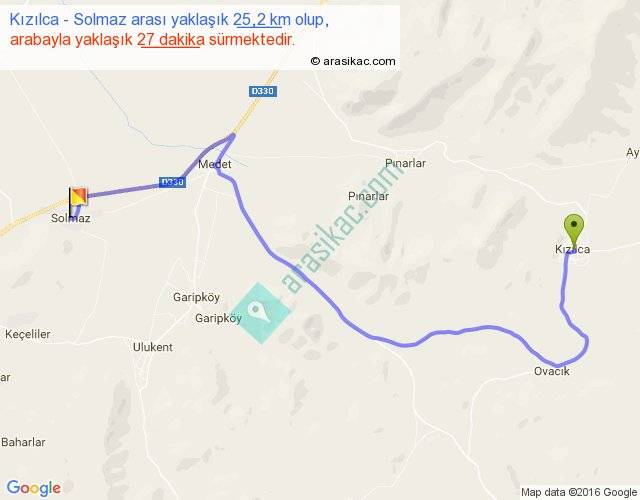Click the teal watermark location pin icon
Viewport: 640px width, 500px height.
[260, 313]
